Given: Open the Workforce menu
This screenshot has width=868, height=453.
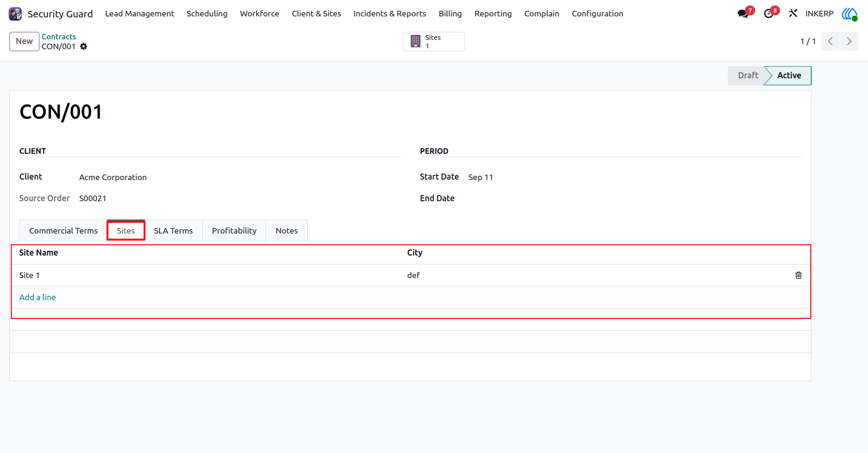Looking at the screenshot, I should click(x=259, y=14).
